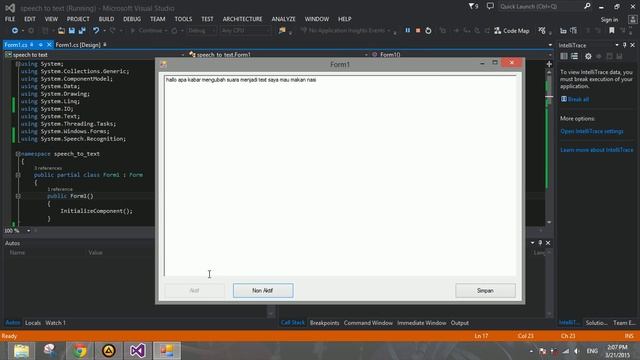Stop debugging with the red square
The width and height of the screenshot is (640, 360).
418,31
